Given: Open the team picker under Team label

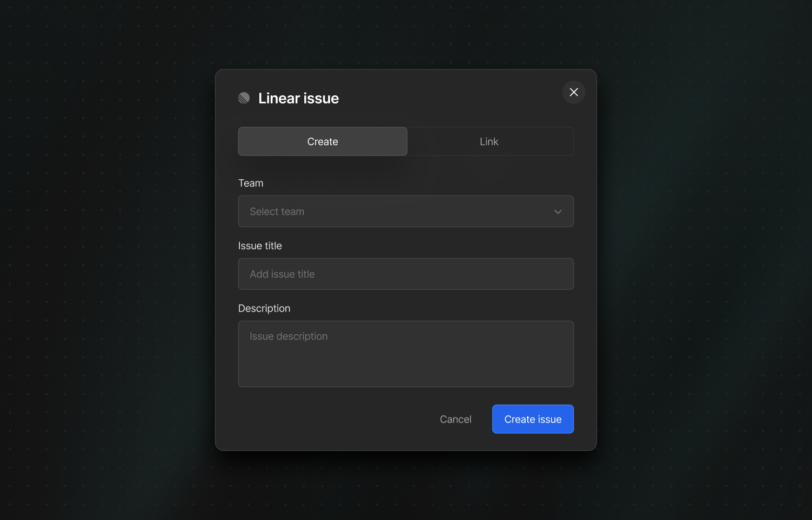Looking at the screenshot, I should 405,212.
